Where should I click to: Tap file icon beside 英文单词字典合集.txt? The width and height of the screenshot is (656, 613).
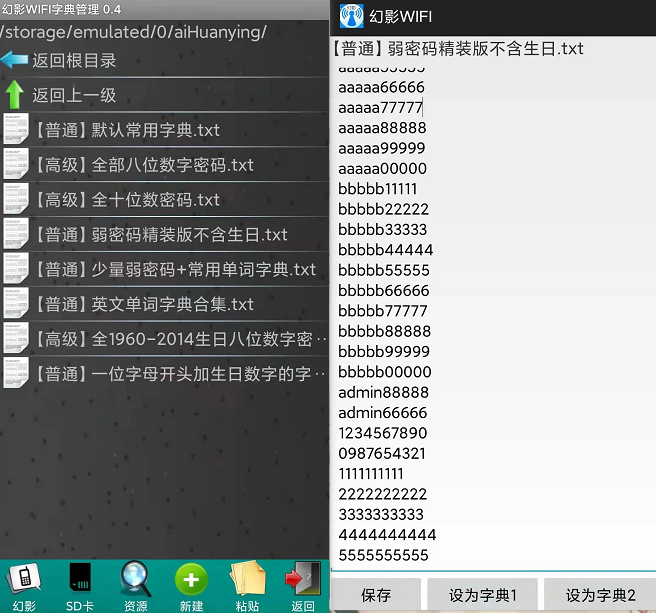coord(16,303)
